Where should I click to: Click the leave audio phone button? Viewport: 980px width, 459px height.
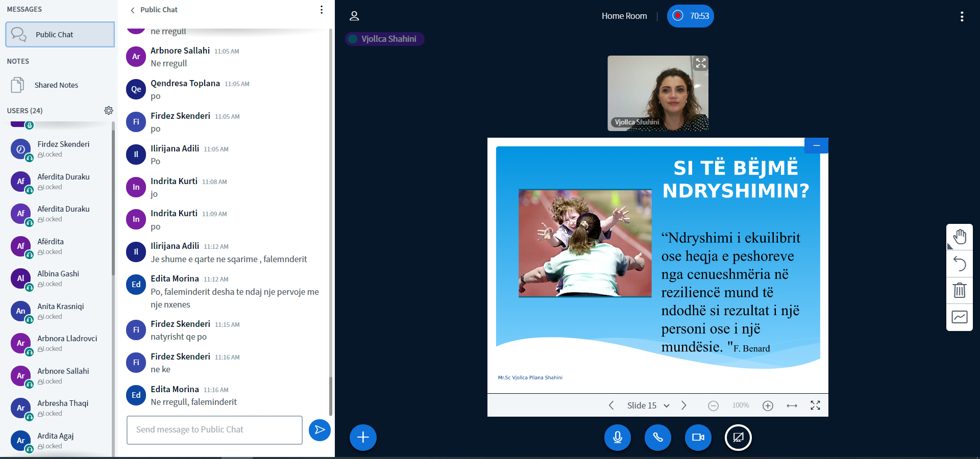[x=657, y=438]
